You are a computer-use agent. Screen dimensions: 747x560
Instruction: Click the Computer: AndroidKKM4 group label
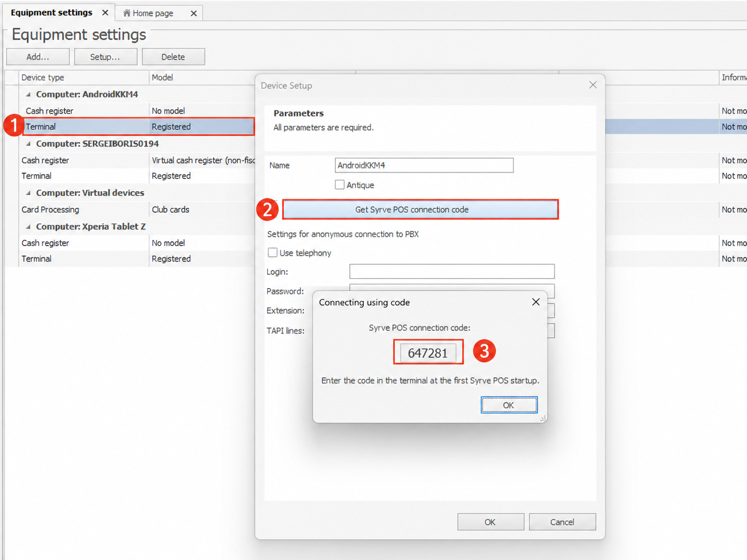[x=87, y=94]
